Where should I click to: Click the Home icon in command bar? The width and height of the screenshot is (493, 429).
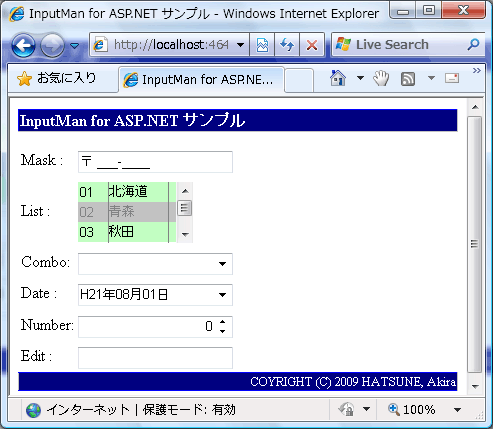338,78
